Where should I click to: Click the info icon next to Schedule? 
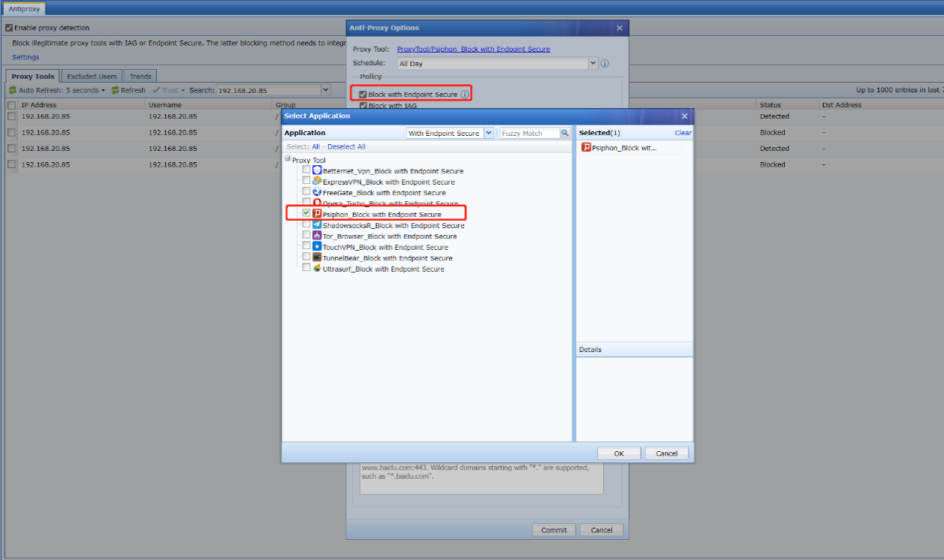605,64
